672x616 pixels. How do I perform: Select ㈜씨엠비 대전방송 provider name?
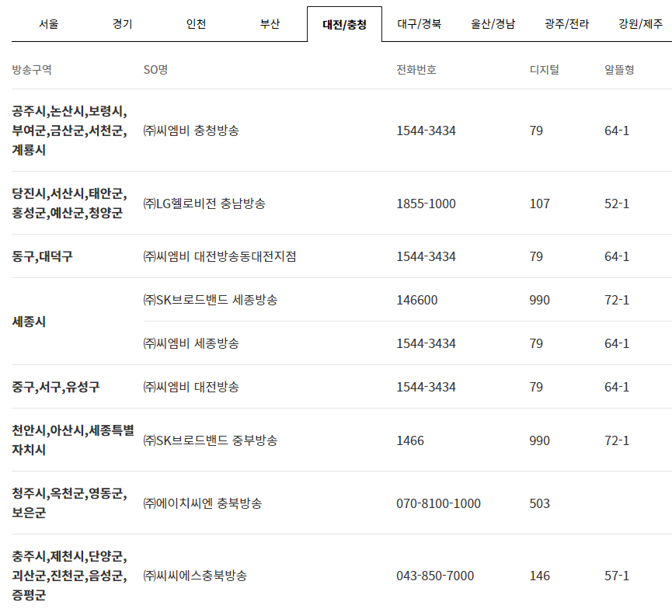coord(190,387)
